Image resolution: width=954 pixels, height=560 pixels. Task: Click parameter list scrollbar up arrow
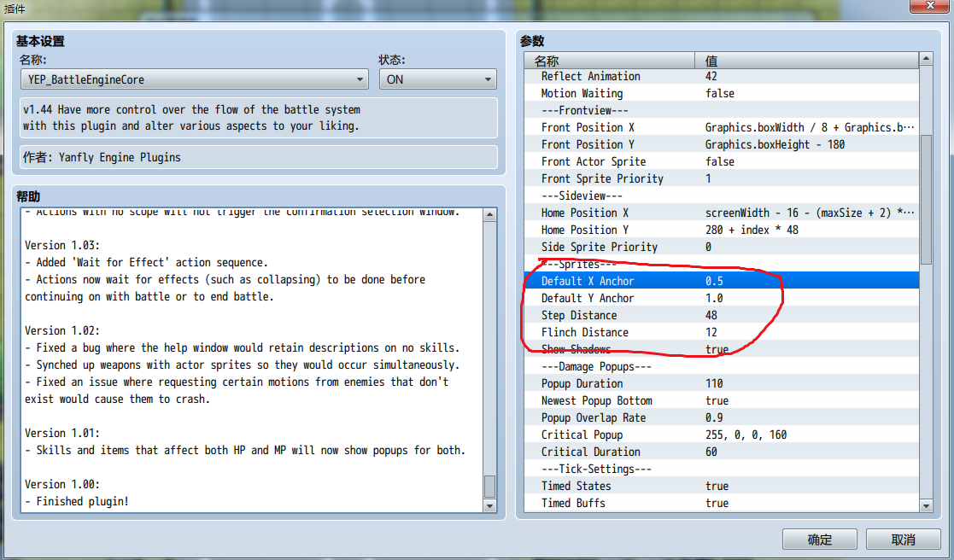pyautogui.click(x=926, y=59)
